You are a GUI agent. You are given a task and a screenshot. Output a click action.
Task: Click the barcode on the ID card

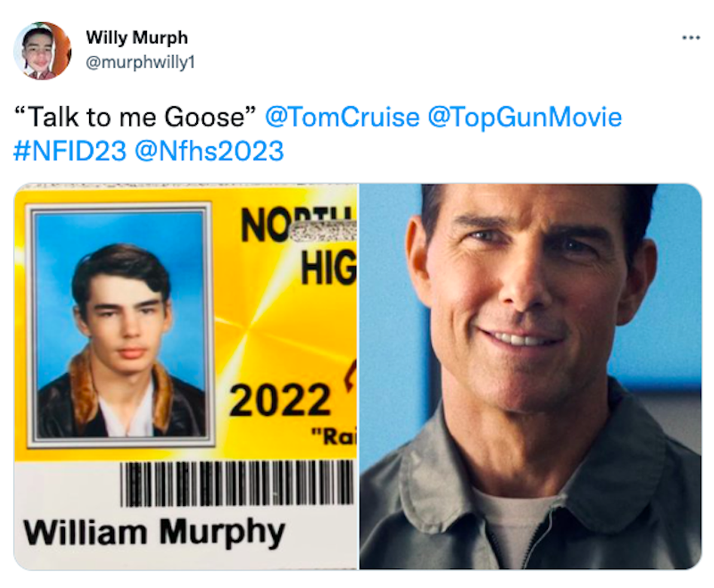(x=237, y=483)
